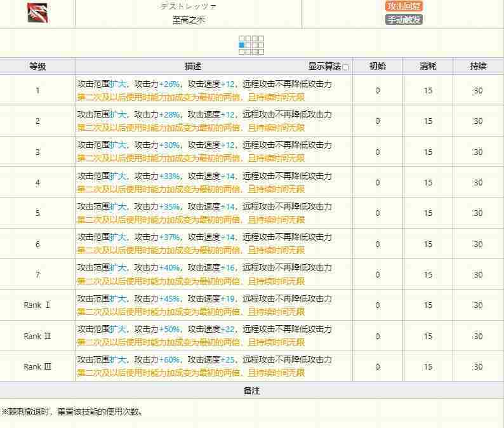
Task: Click the duration value 30 in level 1 row
Action: tap(478, 91)
